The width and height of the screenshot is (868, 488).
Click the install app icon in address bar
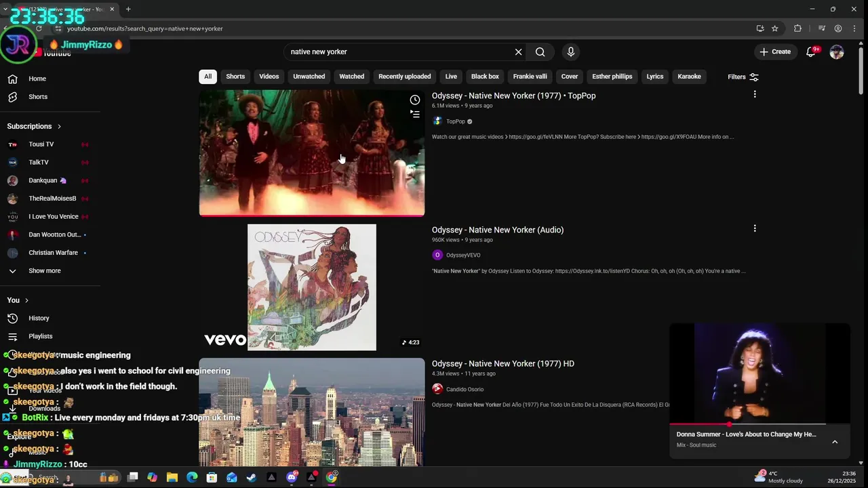pyautogui.click(x=760, y=28)
